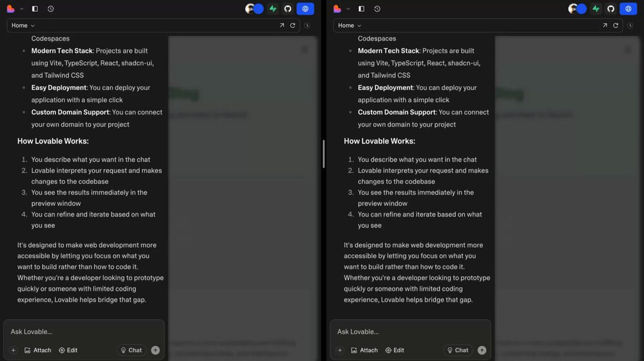Image resolution: width=644 pixels, height=361 pixels.
Task: Click 'Modern Tech Stack' text in right window
Action: coord(389,51)
